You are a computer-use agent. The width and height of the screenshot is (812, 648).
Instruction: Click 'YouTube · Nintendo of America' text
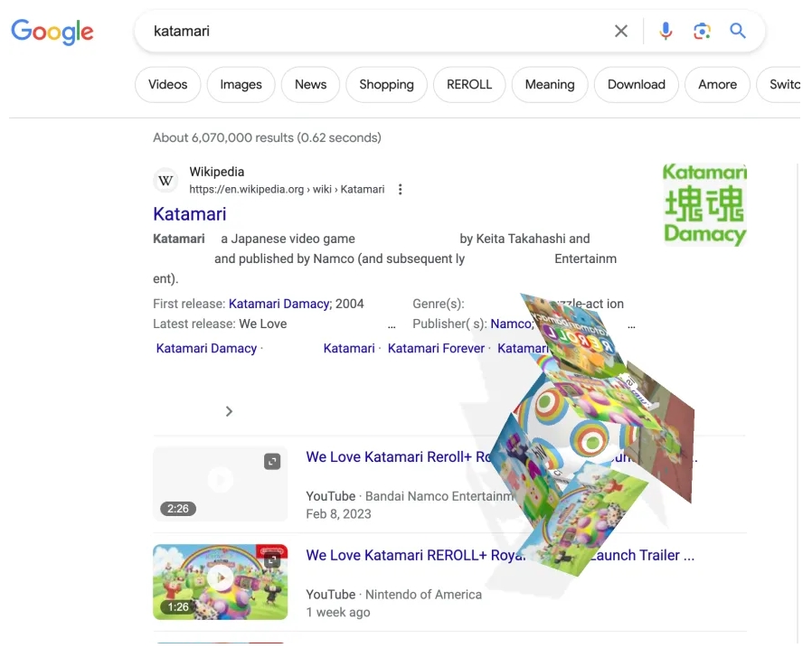coord(393,595)
